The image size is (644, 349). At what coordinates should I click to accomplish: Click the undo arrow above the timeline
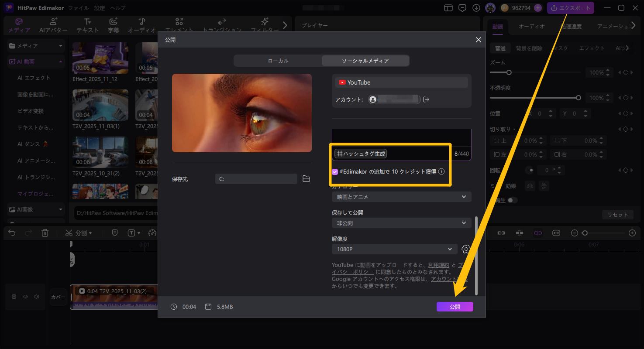[x=11, y=233]
